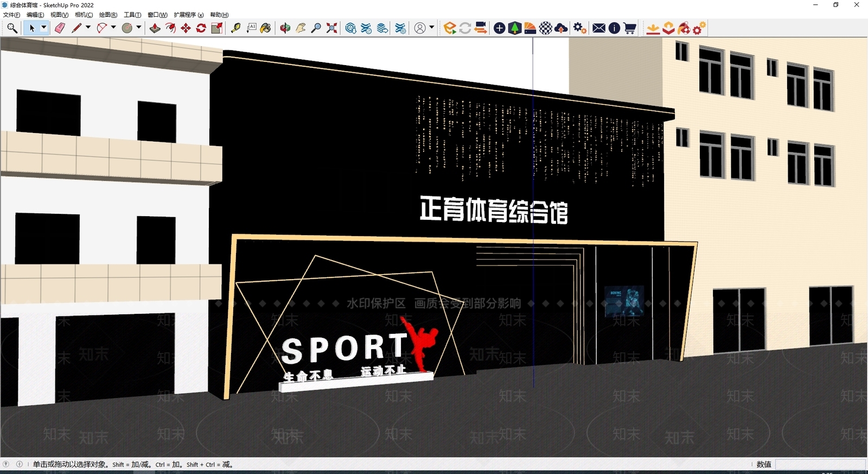Open the 扩展程序 (x) menu
Screen dimensions: 868x474
pos(188,15)
